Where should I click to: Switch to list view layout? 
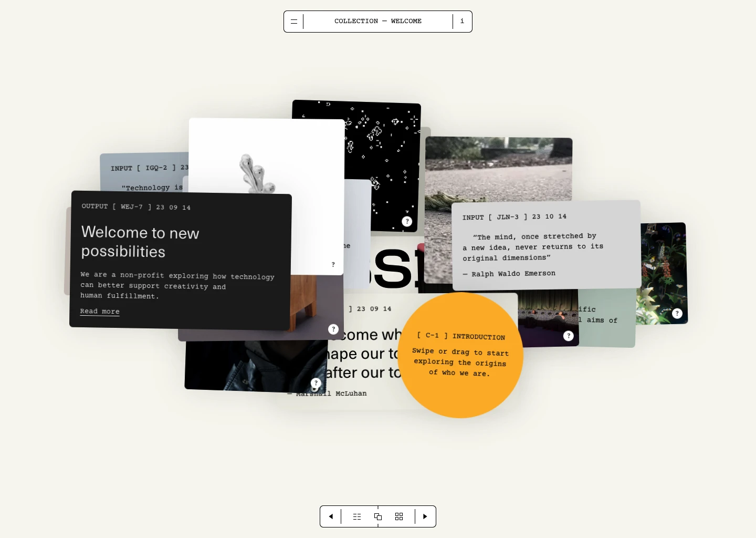(357, 516)
